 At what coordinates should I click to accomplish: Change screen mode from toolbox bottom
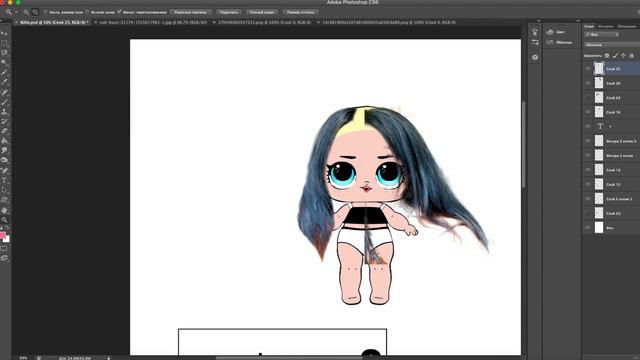pos(4,258)
